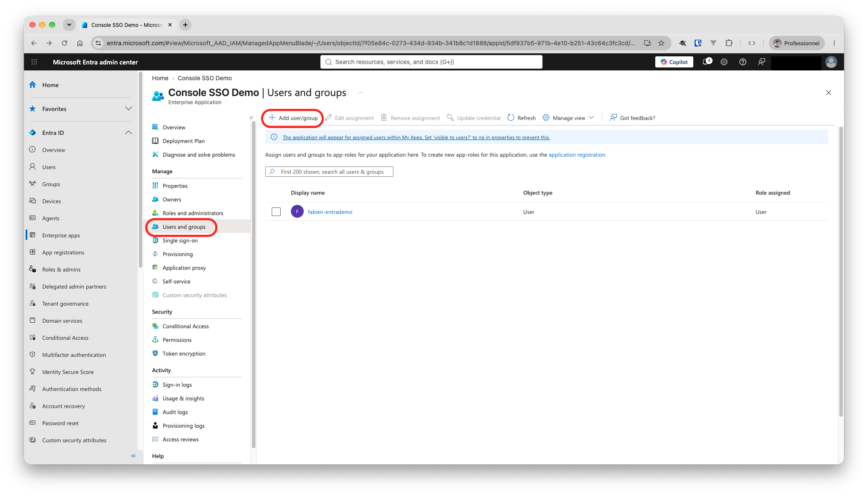Collapse the left navigation with double chevron
Screen dimensions: 868x496
click(x=133, y=456)
